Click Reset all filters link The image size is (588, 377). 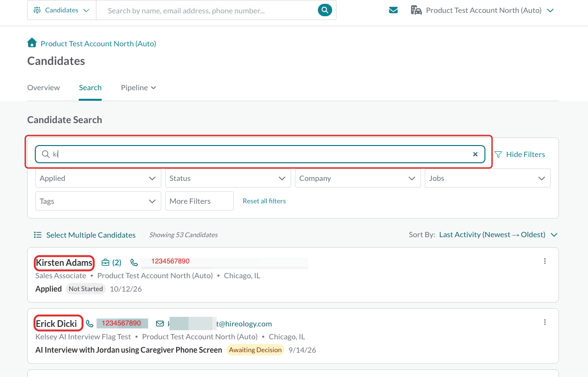click(x=264, y=201)
